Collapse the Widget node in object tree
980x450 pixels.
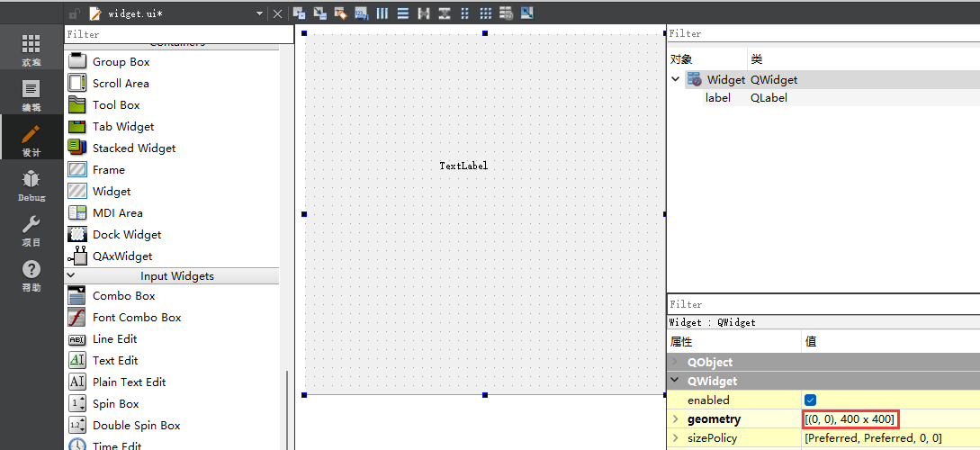pos(675,79)
